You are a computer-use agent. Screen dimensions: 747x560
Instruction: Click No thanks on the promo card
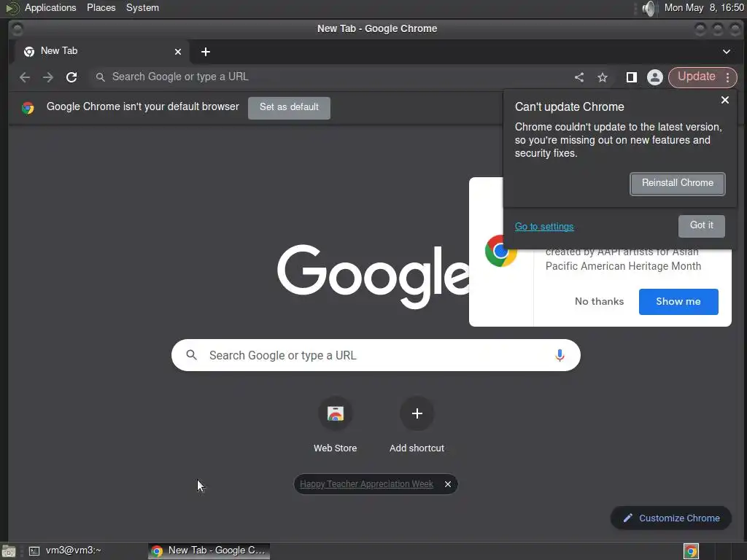(x=600, y=301)
